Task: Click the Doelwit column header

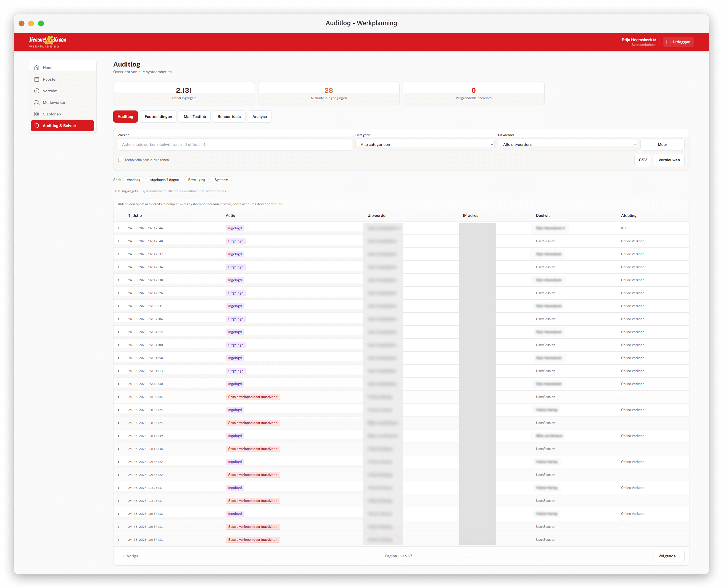Action: point(543,215)
